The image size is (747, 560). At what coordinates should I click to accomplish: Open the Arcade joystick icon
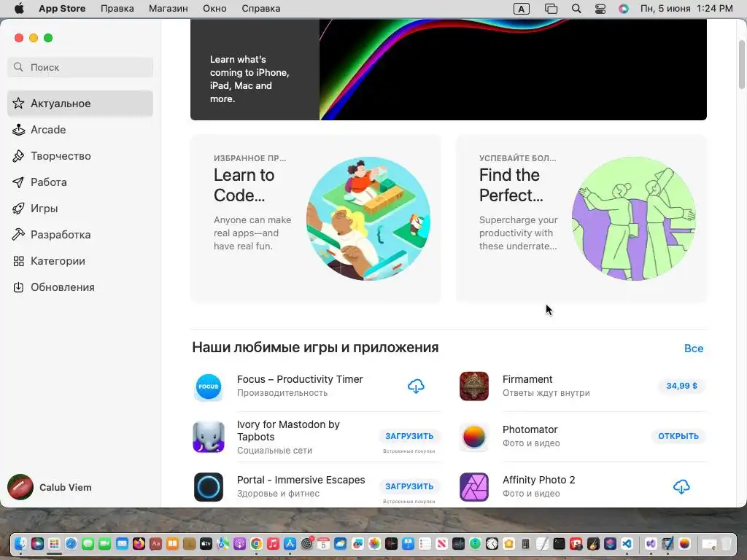(18, 130)
